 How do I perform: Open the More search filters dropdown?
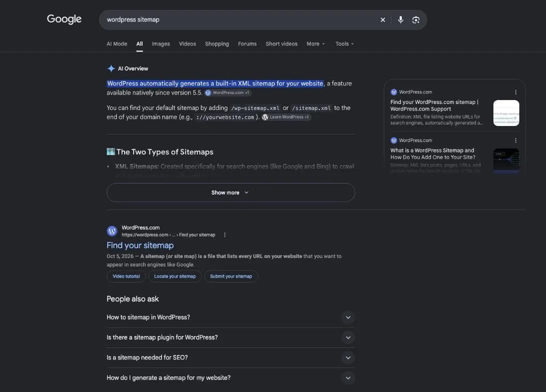point(315,44)
